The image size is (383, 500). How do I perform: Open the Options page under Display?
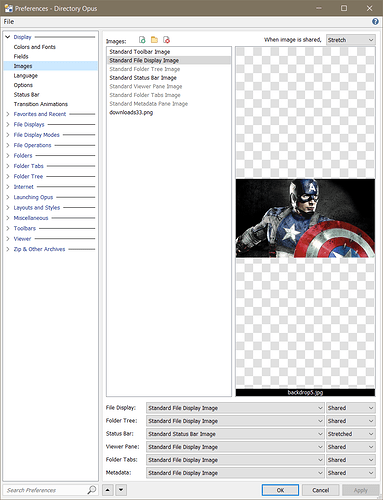pos(23,85)
